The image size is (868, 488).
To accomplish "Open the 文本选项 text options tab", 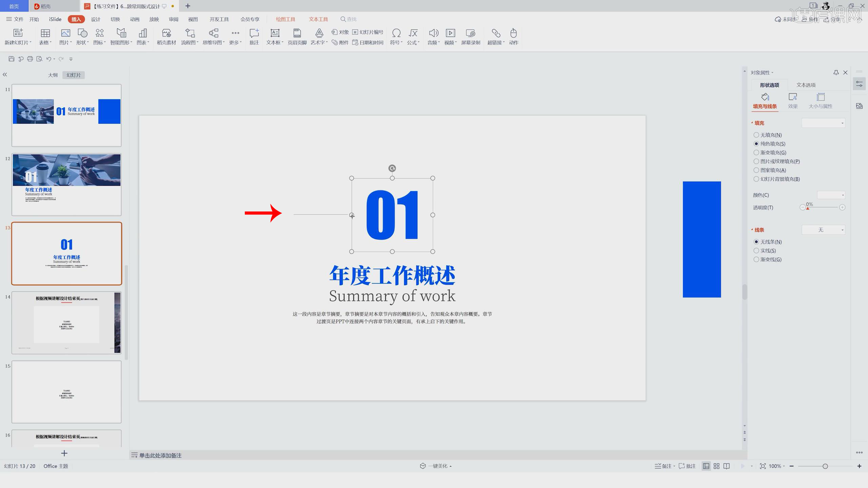I will pyautogui.click(x=806, y=85).
